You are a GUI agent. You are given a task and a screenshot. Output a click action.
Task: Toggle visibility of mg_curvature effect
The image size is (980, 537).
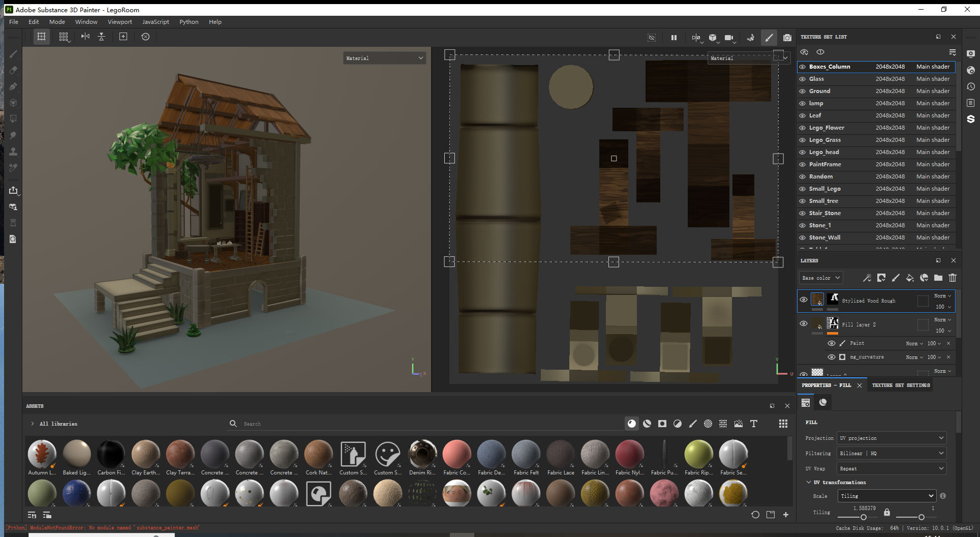click(832, 357)
